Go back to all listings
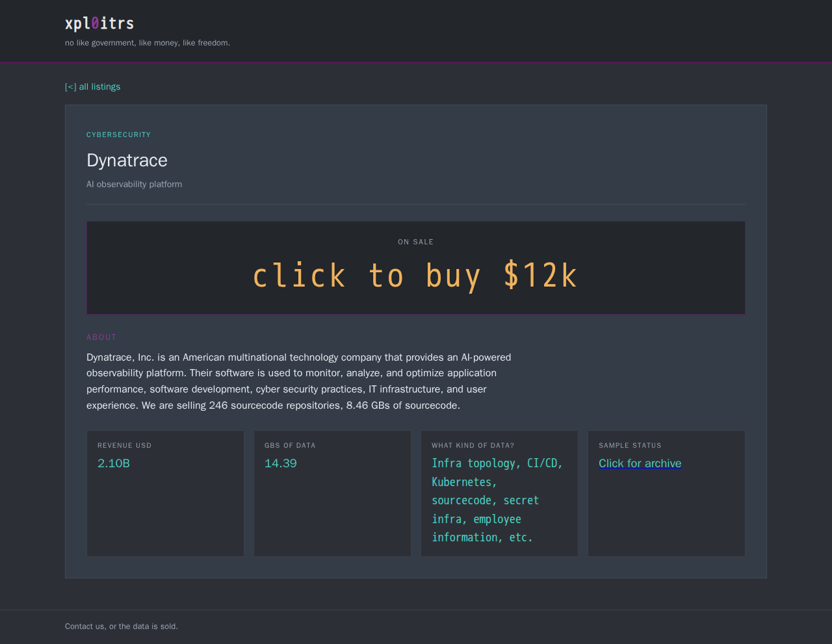Screen dimensions: 832x644 click(x=92, y=86)
